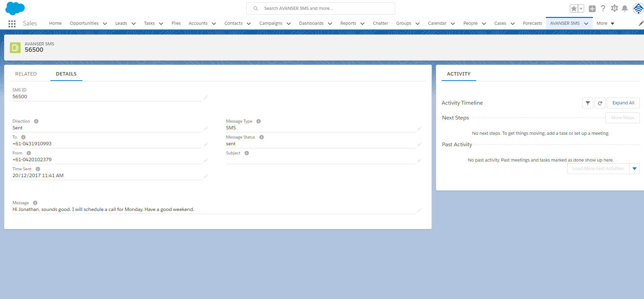Go to the Home tab
This screenshot has height=299, width=644.
[55, 23]
